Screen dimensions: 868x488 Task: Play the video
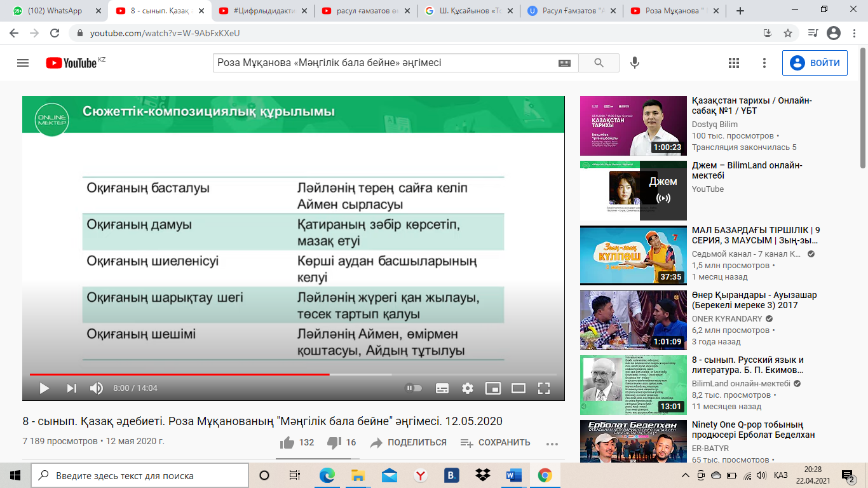[44, 388]
